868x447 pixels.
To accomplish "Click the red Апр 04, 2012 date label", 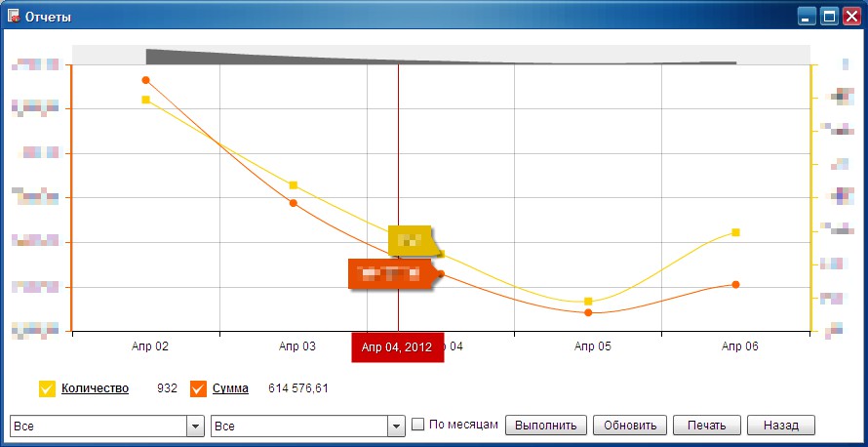I will click(x=398, y=347).
